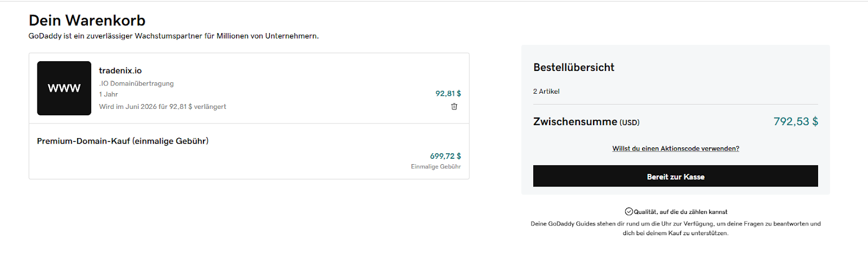Select the .IO Domainübertragung description
The width and height of the screenshot is (868, 279).
(136, 83)
